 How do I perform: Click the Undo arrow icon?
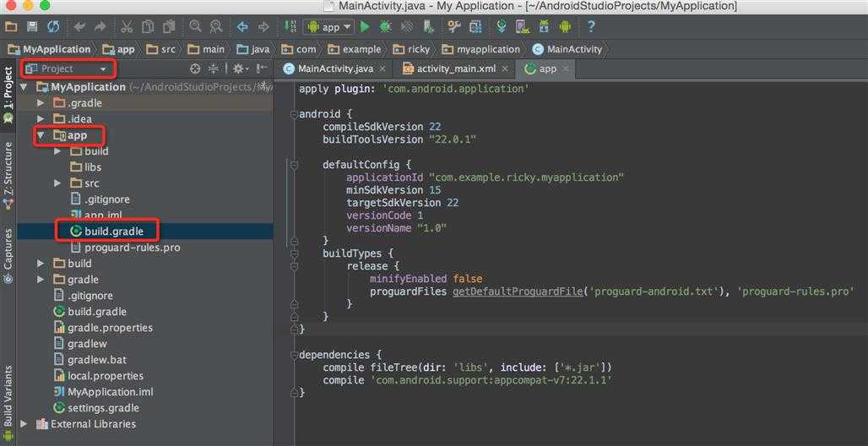coord(79,26)
